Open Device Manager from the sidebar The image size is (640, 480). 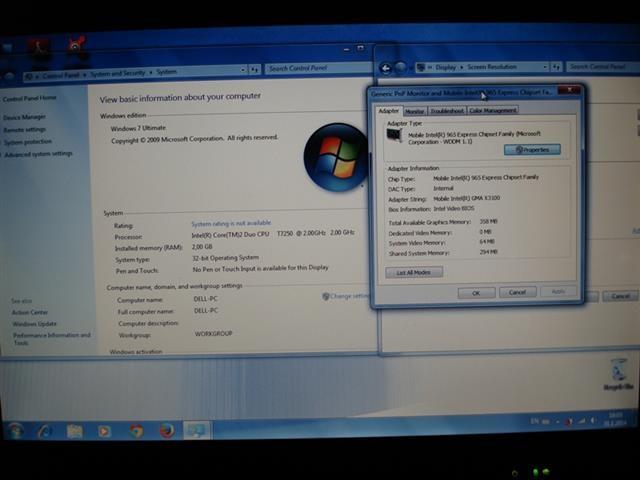click(x=24, y=117)
